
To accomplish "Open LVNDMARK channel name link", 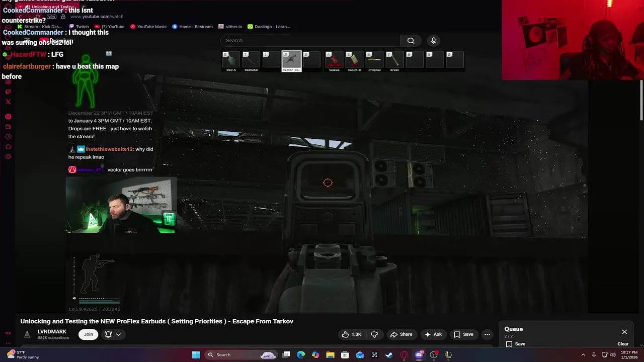I will click(52, 332).
